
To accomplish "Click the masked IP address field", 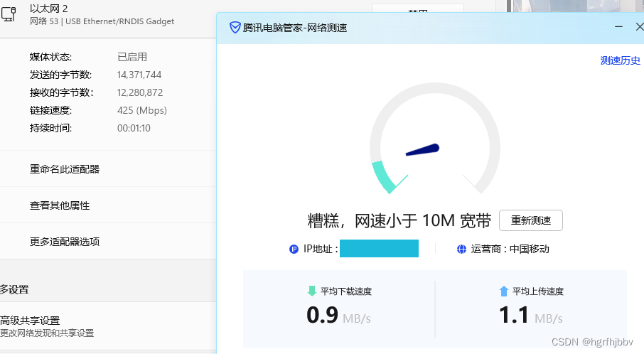I will [x=379, y=249].
